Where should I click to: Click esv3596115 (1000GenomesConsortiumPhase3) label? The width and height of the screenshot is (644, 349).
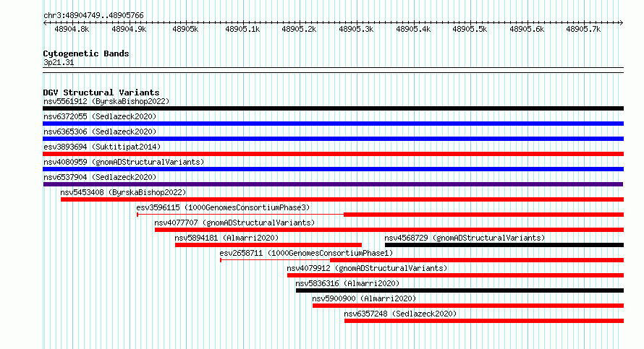pyautogui.click(x=223, y=207)
